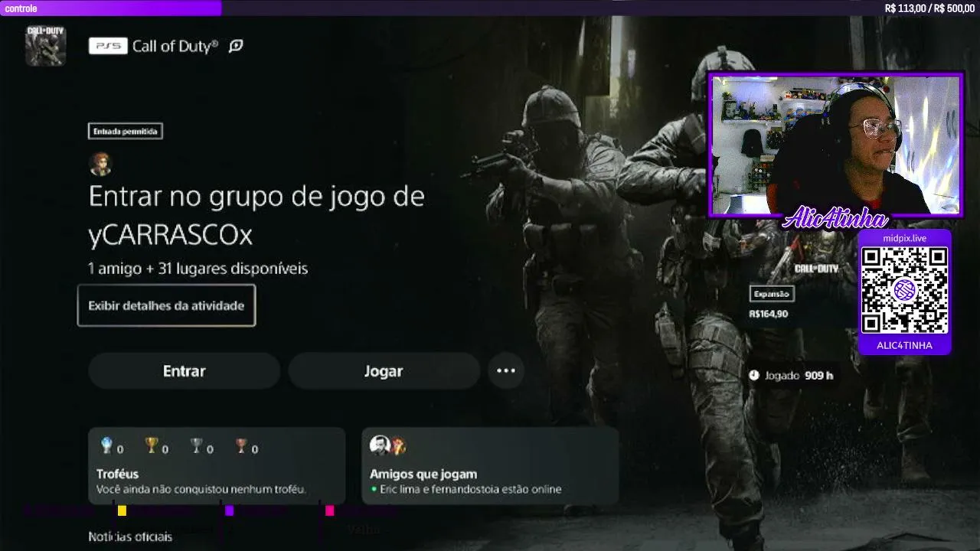Click the silver trophy icon
The width and height of the screenshot is (980, 551).
pyautogui.click(x=197, y=445)
